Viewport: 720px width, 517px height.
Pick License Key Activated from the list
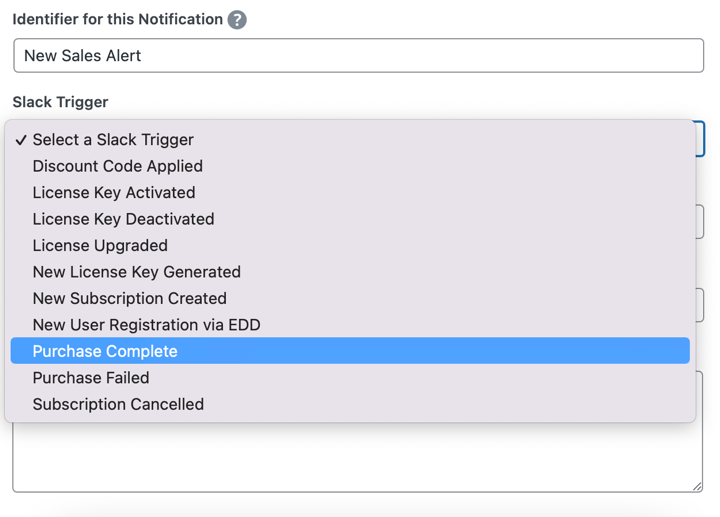pyautogui.click(x=113, y=193)
